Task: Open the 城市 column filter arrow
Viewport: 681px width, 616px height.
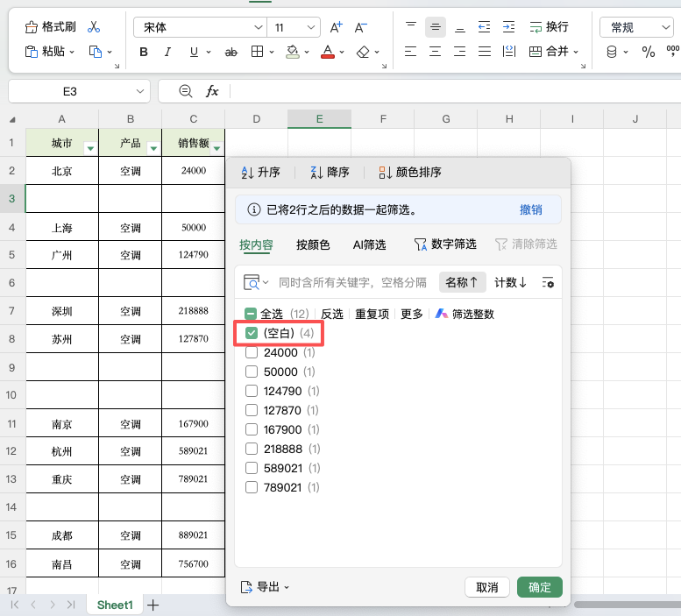Action: click(x=90, y=148)
